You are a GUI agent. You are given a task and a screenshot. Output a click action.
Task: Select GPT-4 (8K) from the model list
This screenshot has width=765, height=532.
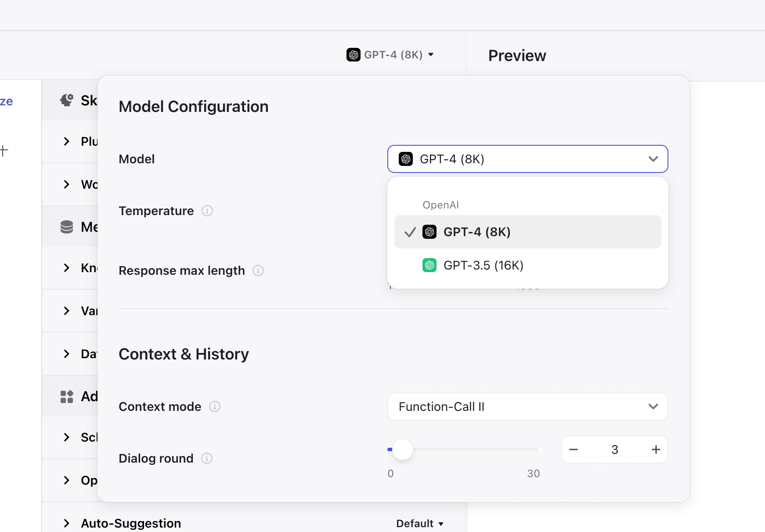[x=527, y=232]
